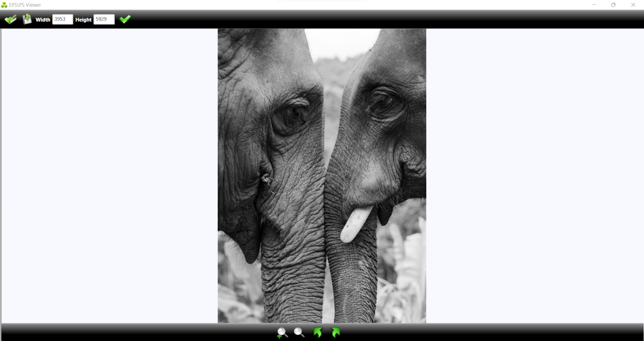Apply new dimensions via the green checkmark
This screenshot has width=644, height=341.
point(125,19)
